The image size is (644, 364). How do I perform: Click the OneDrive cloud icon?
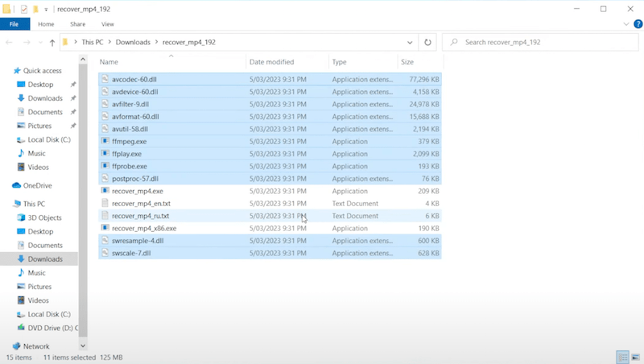coord(16,185)
